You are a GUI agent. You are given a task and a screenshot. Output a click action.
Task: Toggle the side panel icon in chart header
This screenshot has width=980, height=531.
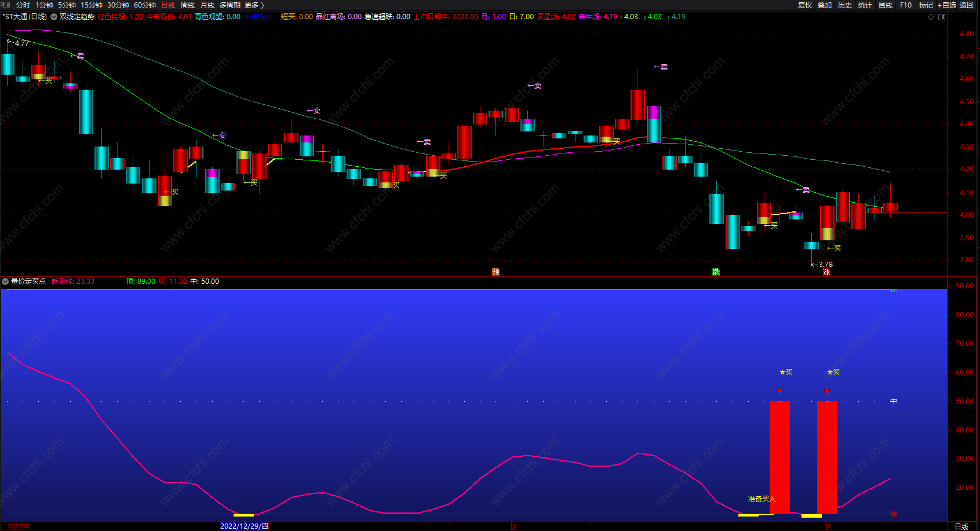coord(942,17)
